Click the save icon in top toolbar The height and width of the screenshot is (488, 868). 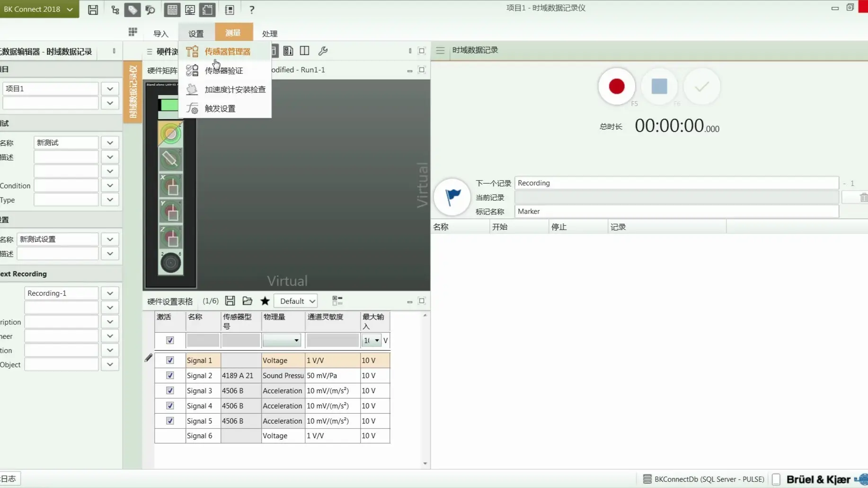[x=93, y=9]
